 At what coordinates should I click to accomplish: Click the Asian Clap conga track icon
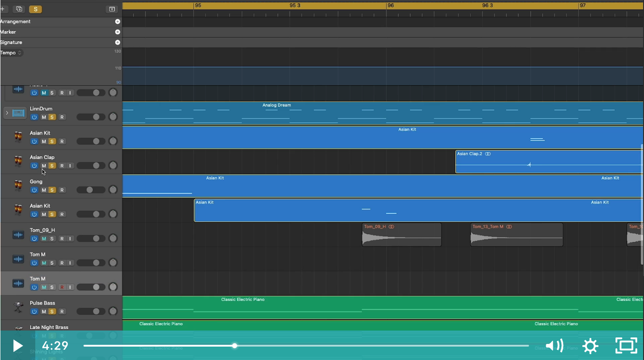[x=18, y=161]
